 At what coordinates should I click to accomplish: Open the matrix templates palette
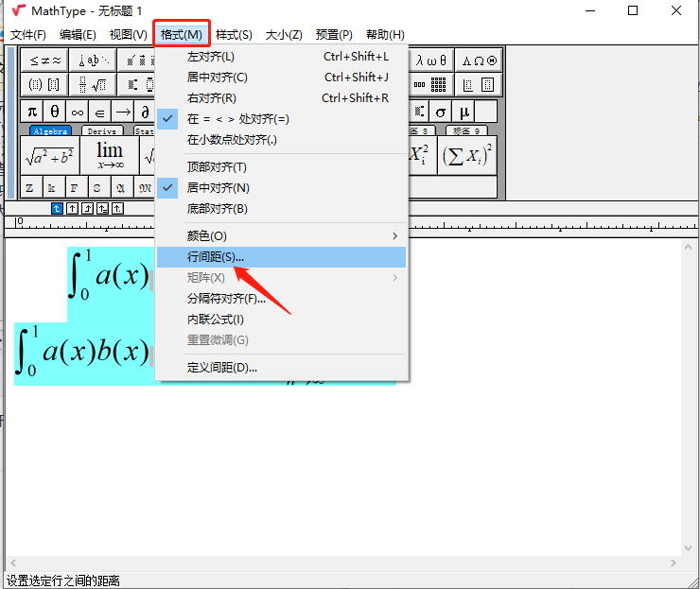pyautogui.click(x=431, y=84)
